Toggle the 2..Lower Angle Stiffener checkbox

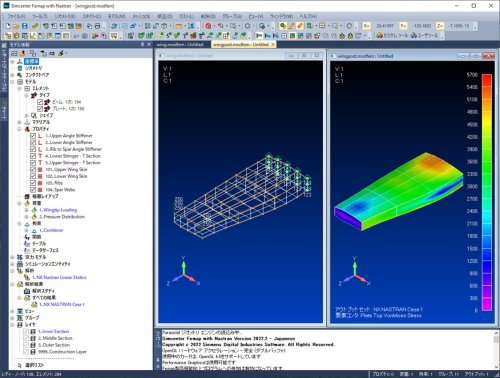[33, 142]
